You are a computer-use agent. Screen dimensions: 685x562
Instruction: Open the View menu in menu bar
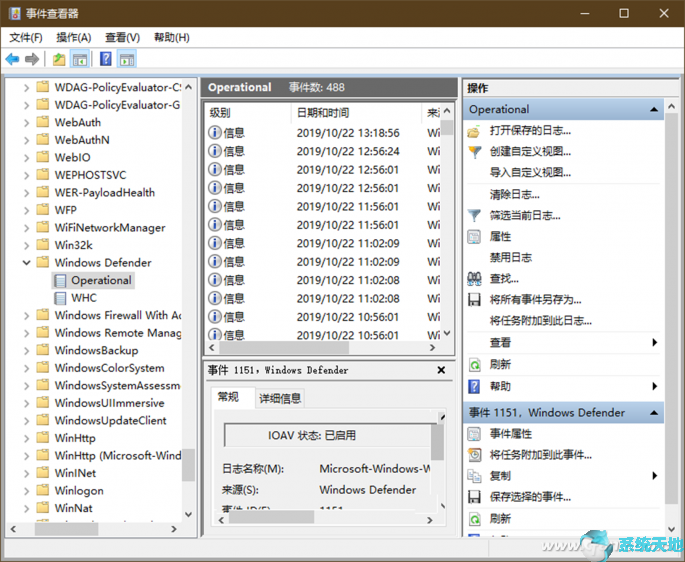point(123,38)
